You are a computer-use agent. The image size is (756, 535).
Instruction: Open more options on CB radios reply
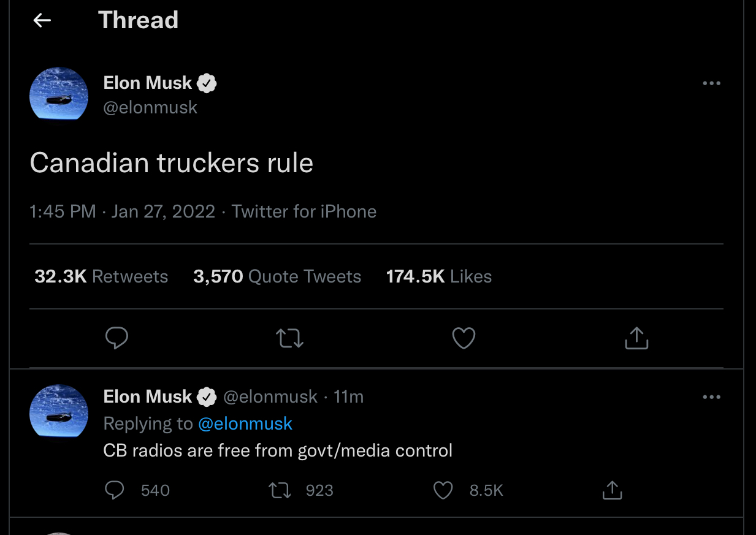click(711, 397)
